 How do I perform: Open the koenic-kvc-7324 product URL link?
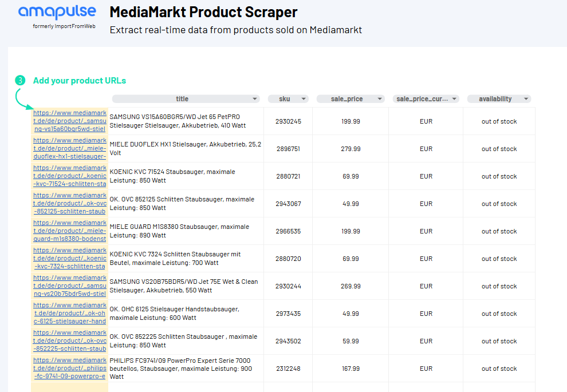[70, 258]
